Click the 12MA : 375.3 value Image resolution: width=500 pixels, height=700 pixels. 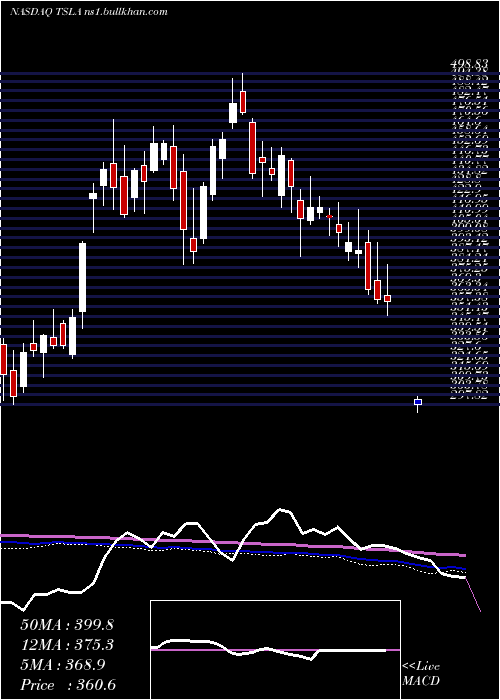coord(67,645)
